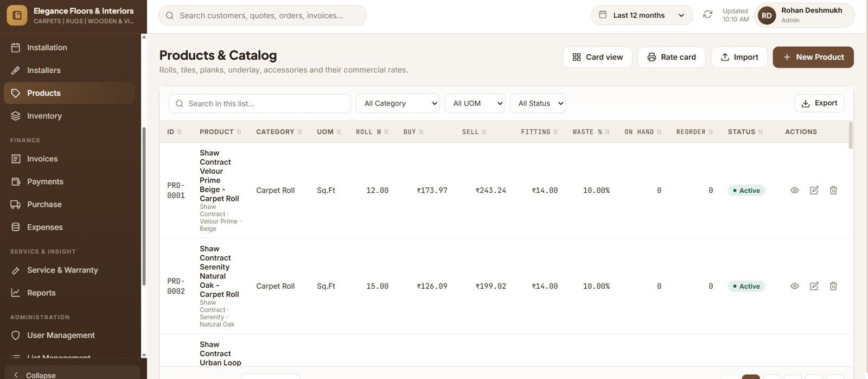The height and width of the screenshot is (379, 868).
Task: Delete product PRD-0002
Action: point(834,286)
